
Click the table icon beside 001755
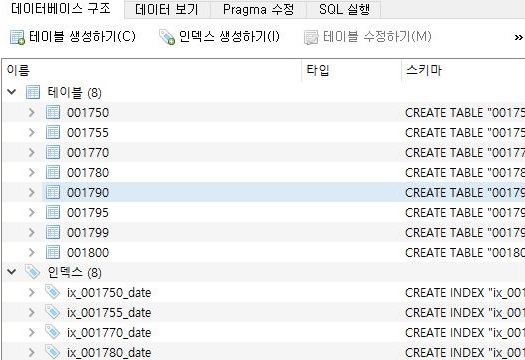(53, 132)
